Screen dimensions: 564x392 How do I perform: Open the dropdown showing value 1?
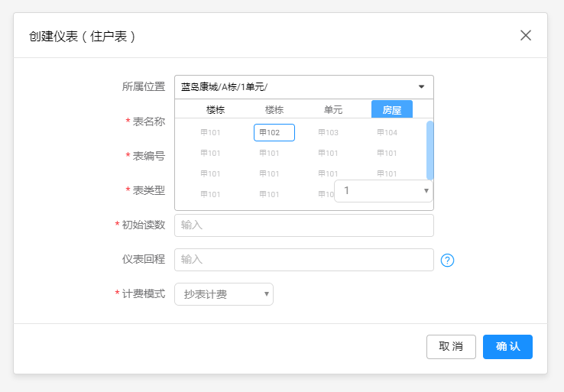coord(384,190)
